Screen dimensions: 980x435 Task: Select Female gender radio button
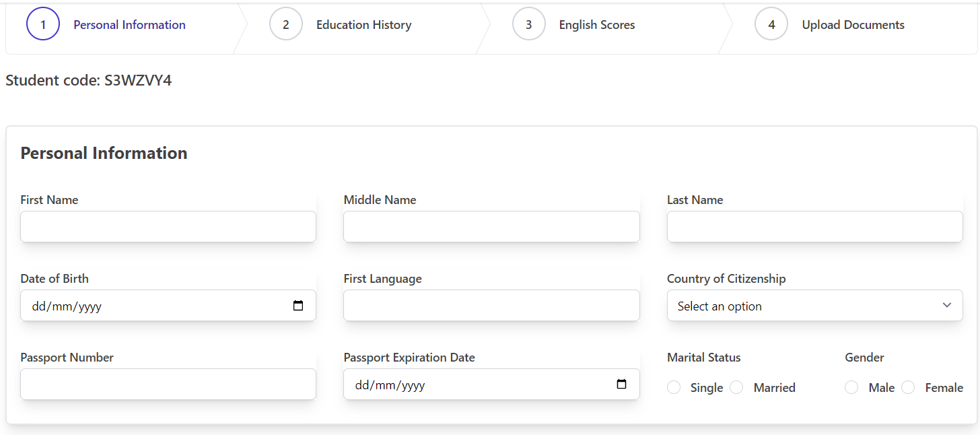coord(909,387)
